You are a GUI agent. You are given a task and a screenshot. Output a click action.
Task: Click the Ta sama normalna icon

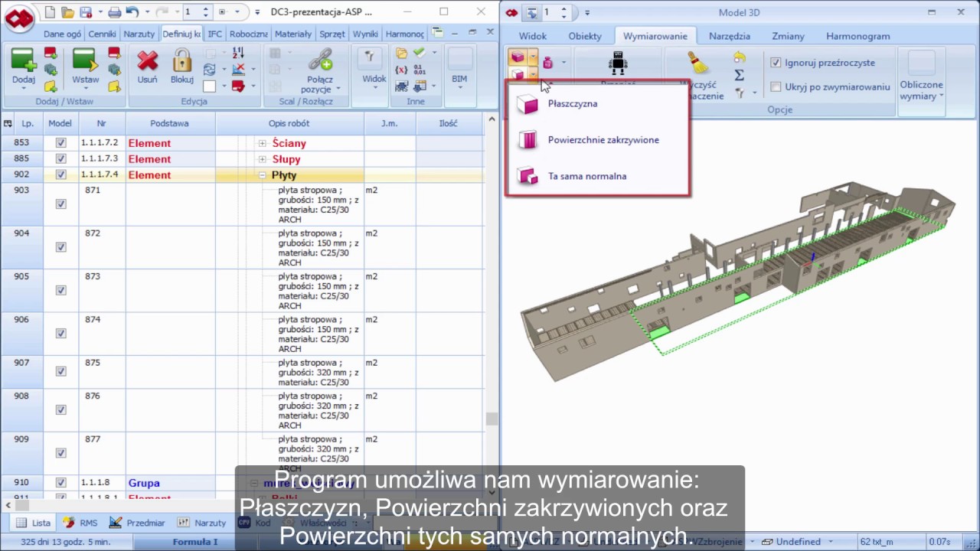click(x=528, y=176)
